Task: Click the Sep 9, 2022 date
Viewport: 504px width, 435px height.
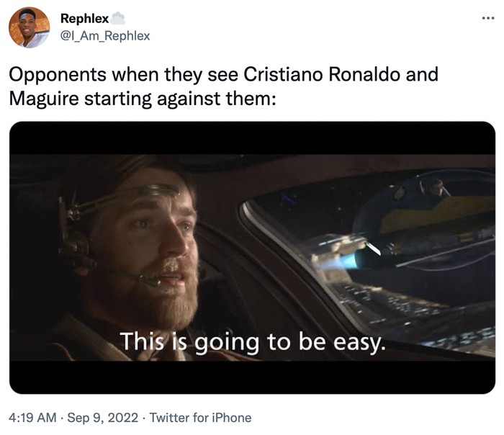Action: 103,418
